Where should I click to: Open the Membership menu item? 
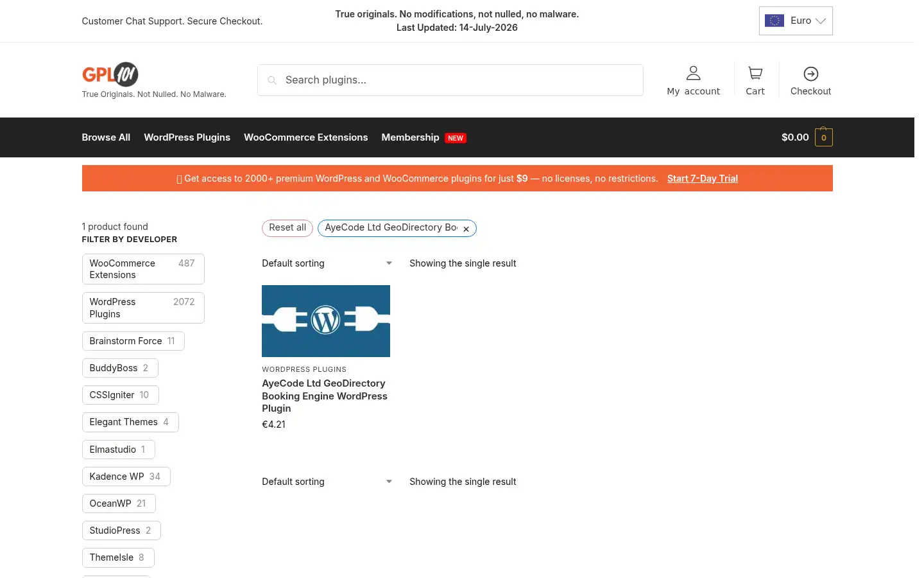click(x=410, y=137)
